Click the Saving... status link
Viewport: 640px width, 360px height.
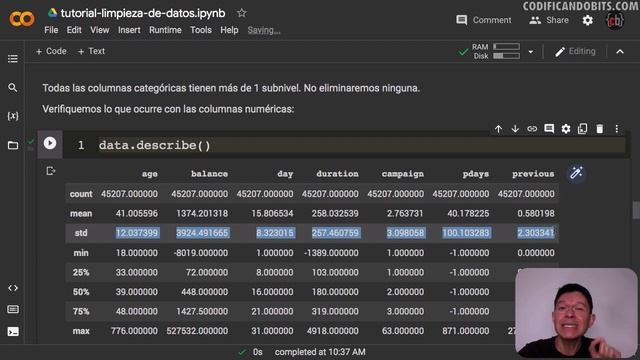(x=264, y=30)
